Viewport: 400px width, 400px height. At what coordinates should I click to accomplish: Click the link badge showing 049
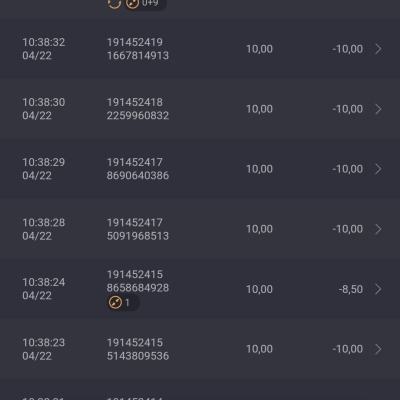(145, 4)
